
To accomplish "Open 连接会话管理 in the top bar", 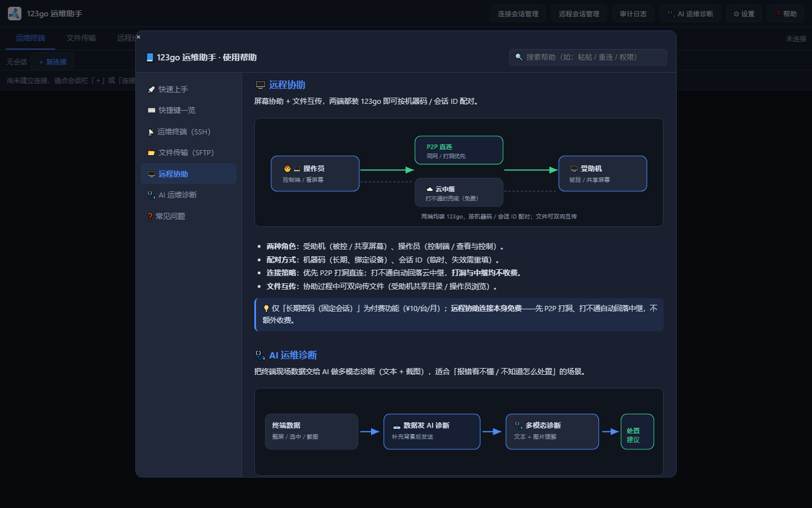I will click(x=518, y=14).
